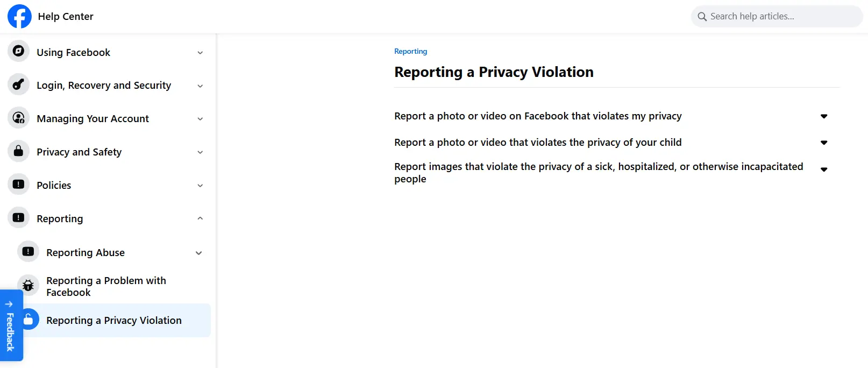Expand the Privacy and Safety chevron

tap(200, 152)
